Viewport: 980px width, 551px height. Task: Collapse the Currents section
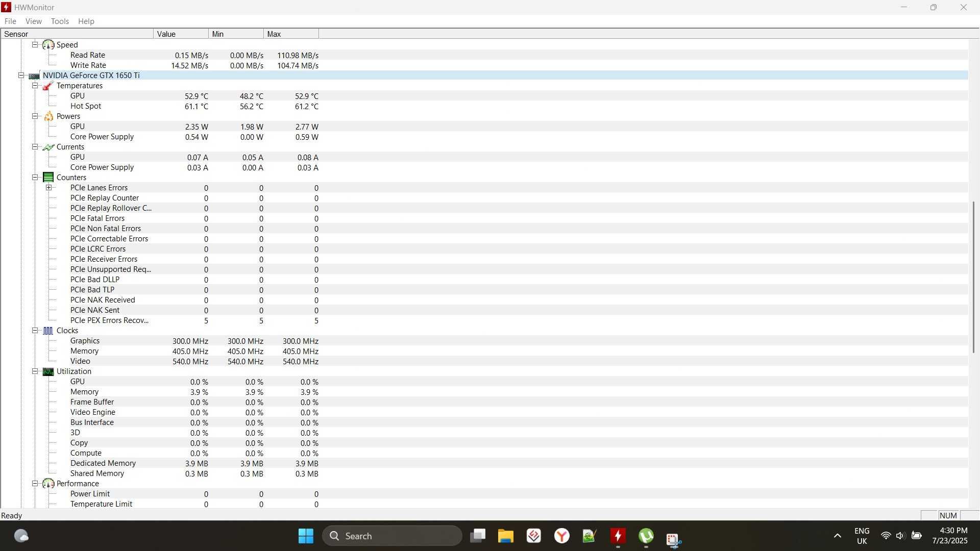tap(35, 147)
